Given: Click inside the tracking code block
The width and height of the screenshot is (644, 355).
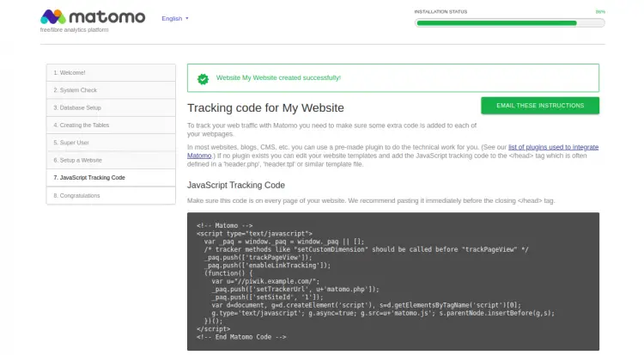Looking at the screenshot, I should [x=393, y=281].
